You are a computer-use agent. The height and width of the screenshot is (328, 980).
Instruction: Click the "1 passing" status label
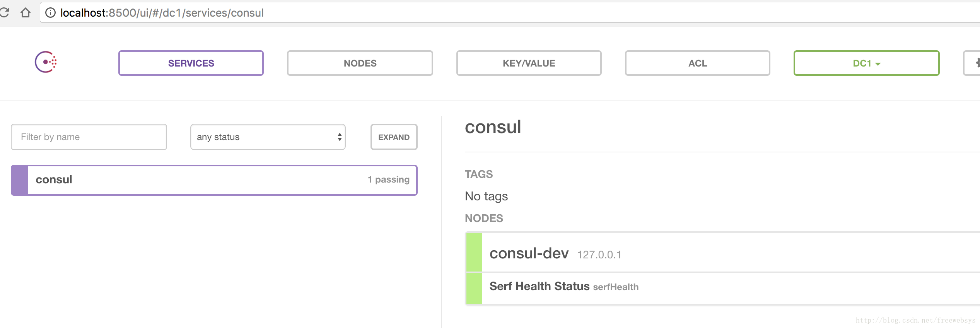click(x=388, y=180)
